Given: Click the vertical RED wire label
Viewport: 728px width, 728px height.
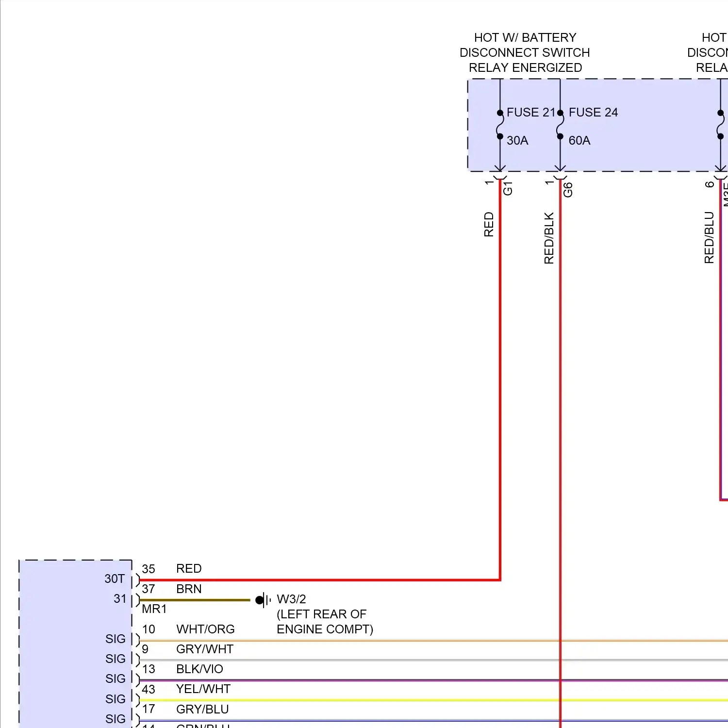Looking at the screenshot, I should (489, 224).
